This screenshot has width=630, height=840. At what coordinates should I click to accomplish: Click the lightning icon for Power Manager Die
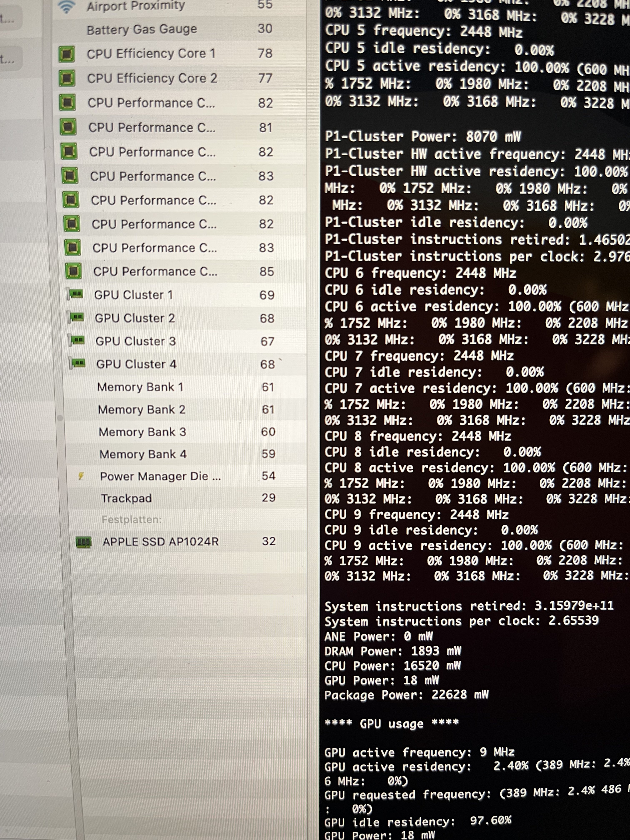[x=81, y=476]
